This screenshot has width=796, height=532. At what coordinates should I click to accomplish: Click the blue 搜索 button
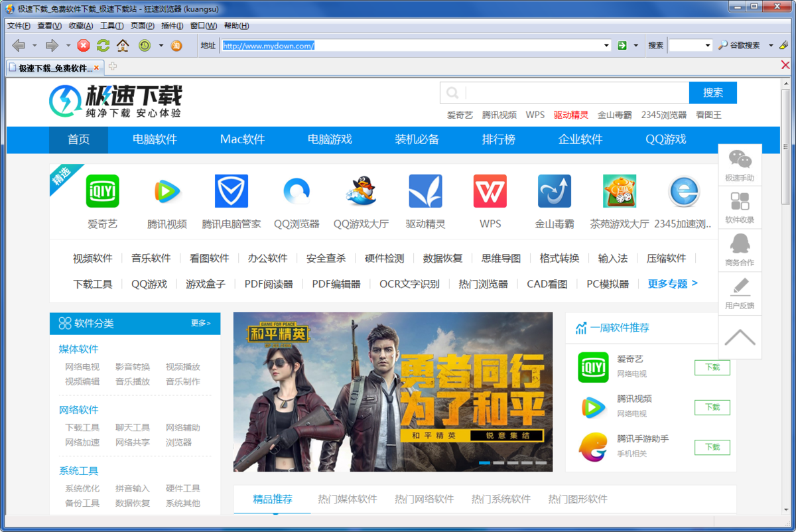pyautogui.click(x=713, y=93)
